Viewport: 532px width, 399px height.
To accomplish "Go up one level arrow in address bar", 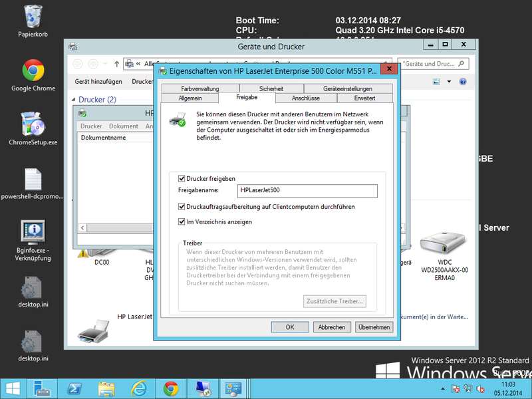I will 116,64.
